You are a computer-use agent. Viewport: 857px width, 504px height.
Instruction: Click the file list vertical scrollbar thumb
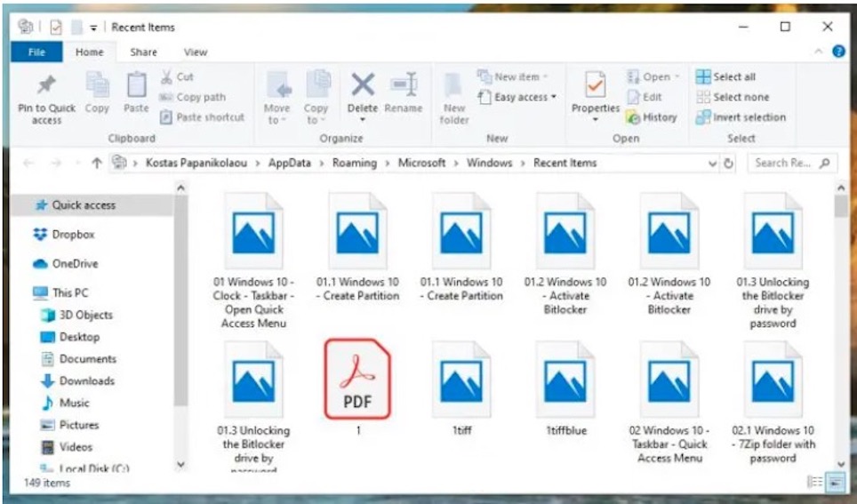(x=841, y=206)
